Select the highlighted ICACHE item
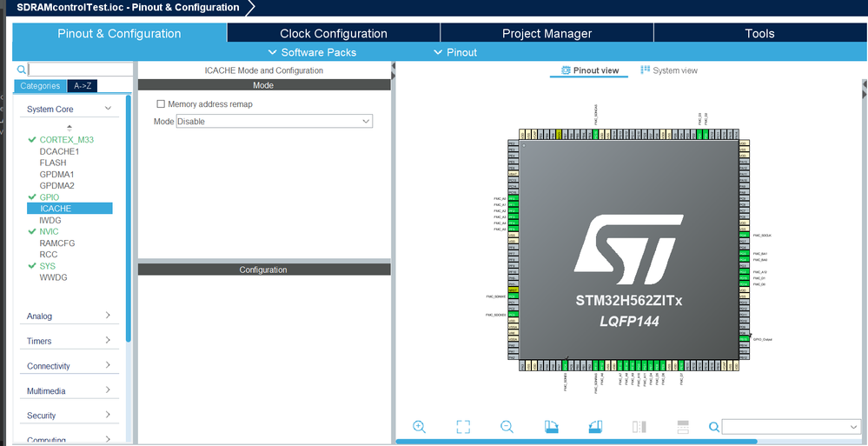The width and height of the screenshot is (868, 446). pyautogui.click(x=70, y=209)
